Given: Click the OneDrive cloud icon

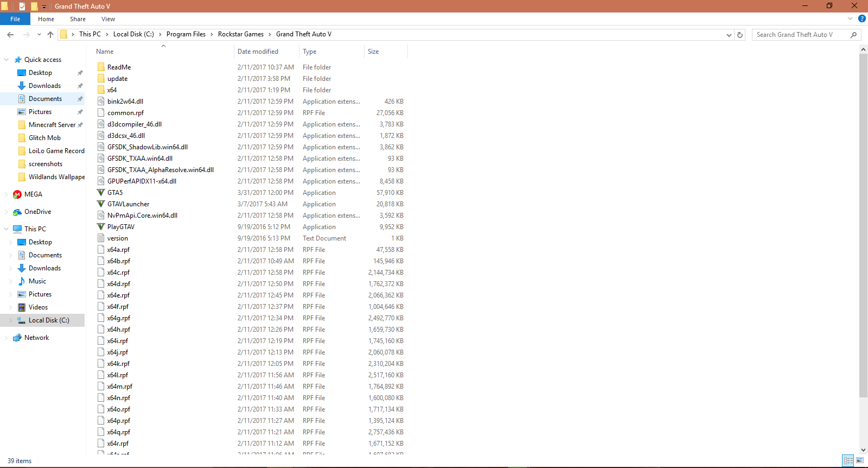Looking at the screenshot, I should point(17,212).
